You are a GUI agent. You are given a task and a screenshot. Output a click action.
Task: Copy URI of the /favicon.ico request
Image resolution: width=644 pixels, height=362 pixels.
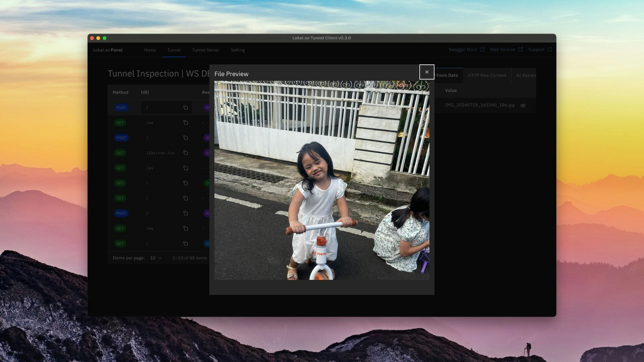(x=185, y=153)
